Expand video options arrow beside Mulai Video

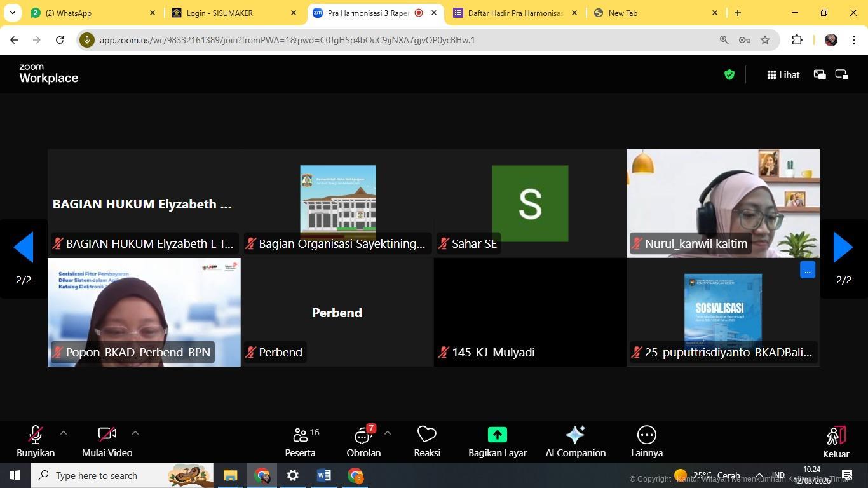coord(135,433)
